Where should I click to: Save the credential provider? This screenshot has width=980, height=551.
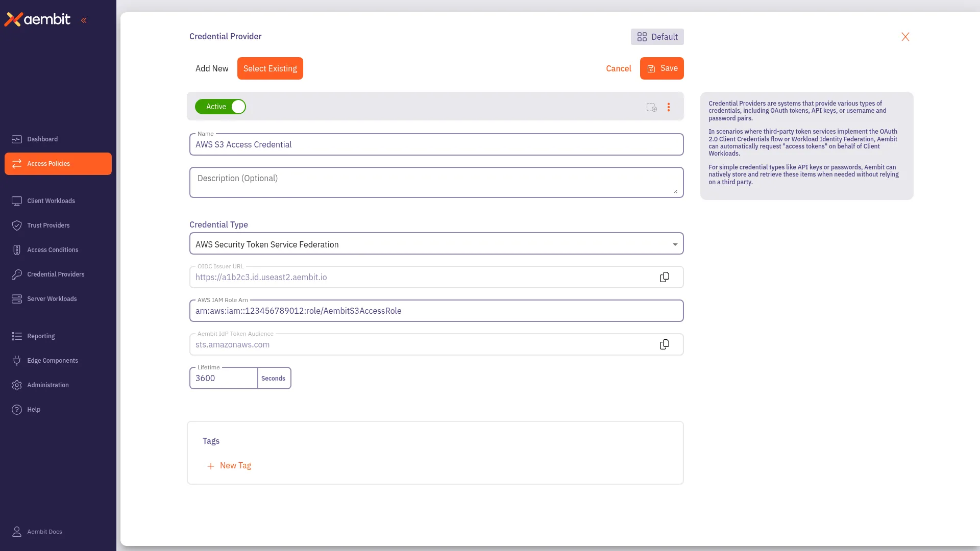662,68
